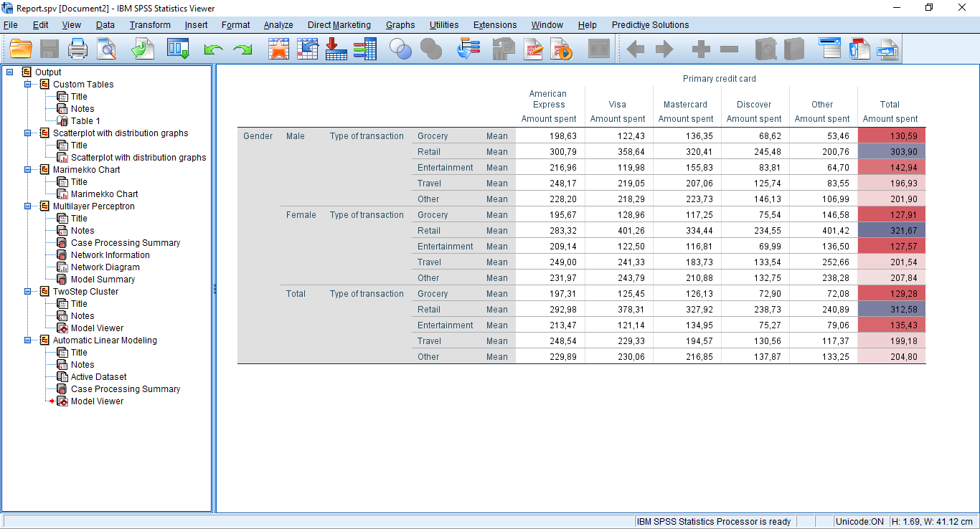Viewport: 980px width, 529px height.
Task: Collapse the Custom Tables outline branch
Action: (x=28, y=84)
